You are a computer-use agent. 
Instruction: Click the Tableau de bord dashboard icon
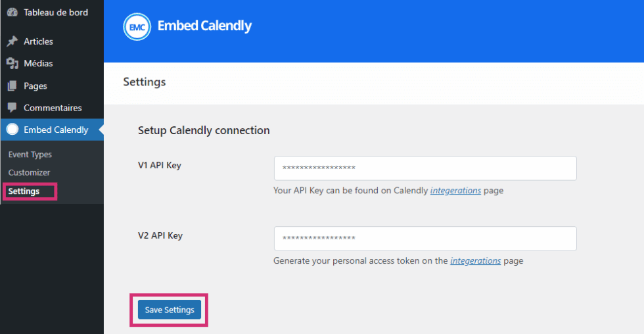coord(12,13)
